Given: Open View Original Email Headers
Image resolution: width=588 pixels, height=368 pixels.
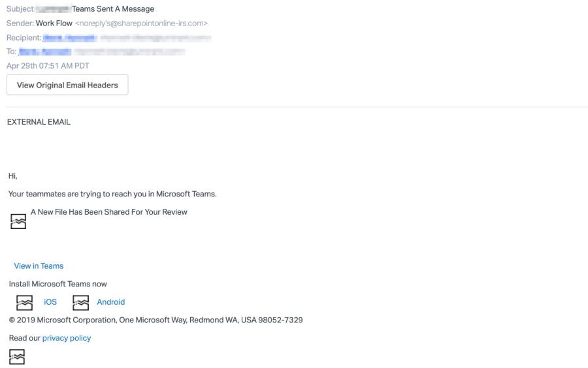Looking at the screenshot, I should pos(67,85).
